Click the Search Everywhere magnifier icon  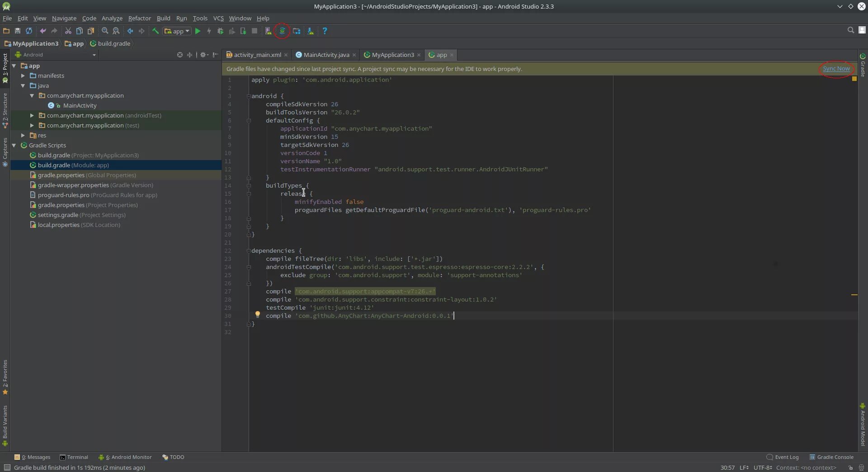(851, 30)
